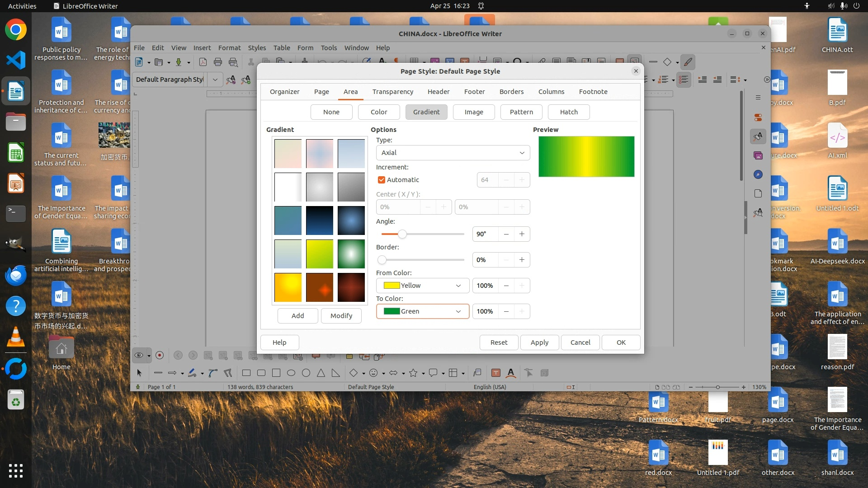Select the Right Triangle shape tool
Image resolution: width=868 pixels, height=488 pixels.
tap(335, 373)
